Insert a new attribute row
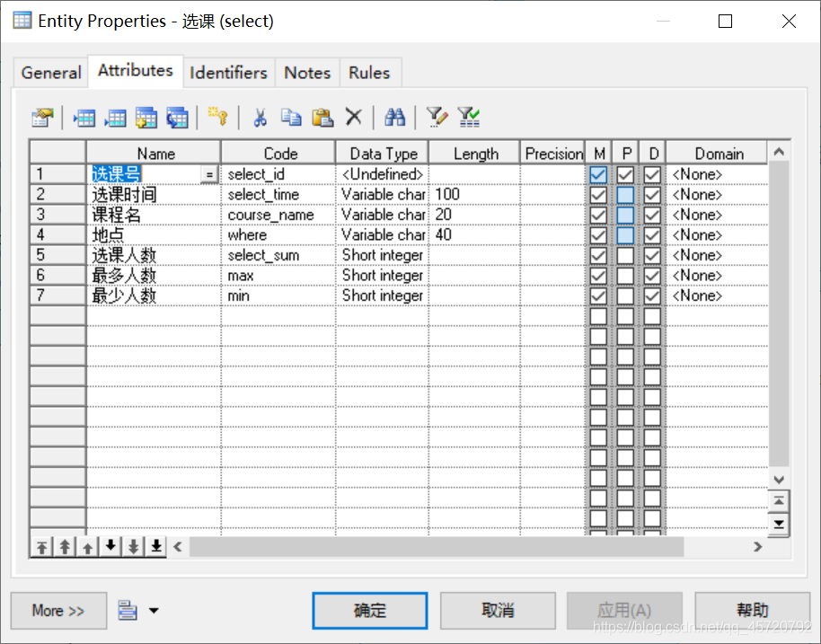This screenshot has height=644, width=821. [84, 117]
